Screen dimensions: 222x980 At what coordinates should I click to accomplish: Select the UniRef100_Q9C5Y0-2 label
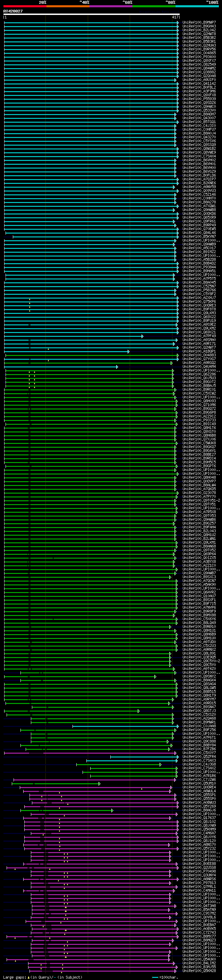coord(201,661)
